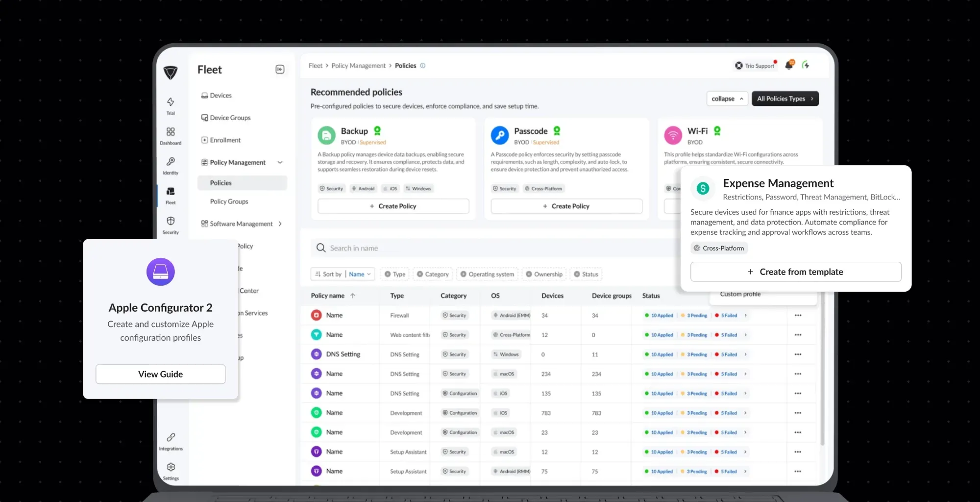Click the Device groups column header
980x502 pixels.
tap(612, 296)
